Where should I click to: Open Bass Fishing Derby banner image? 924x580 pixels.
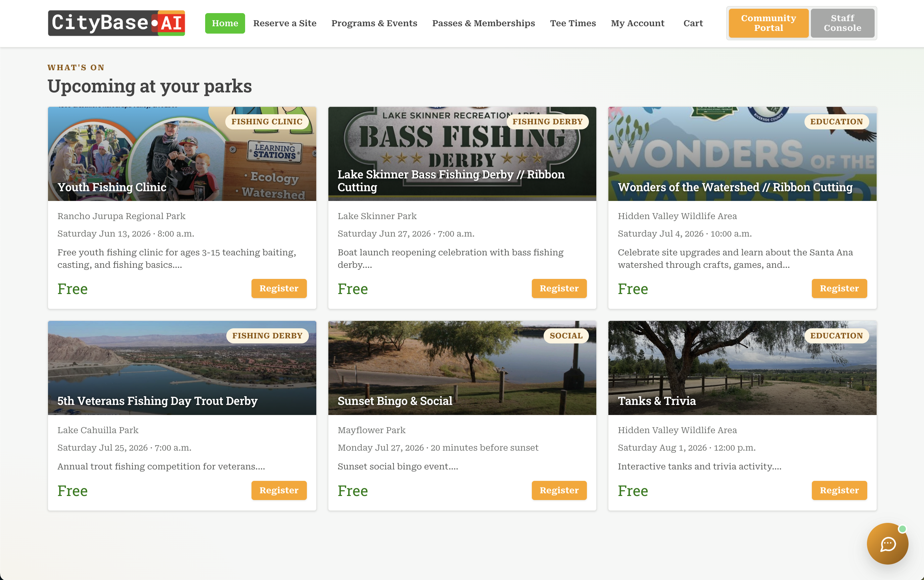click(x=462, y=154)
